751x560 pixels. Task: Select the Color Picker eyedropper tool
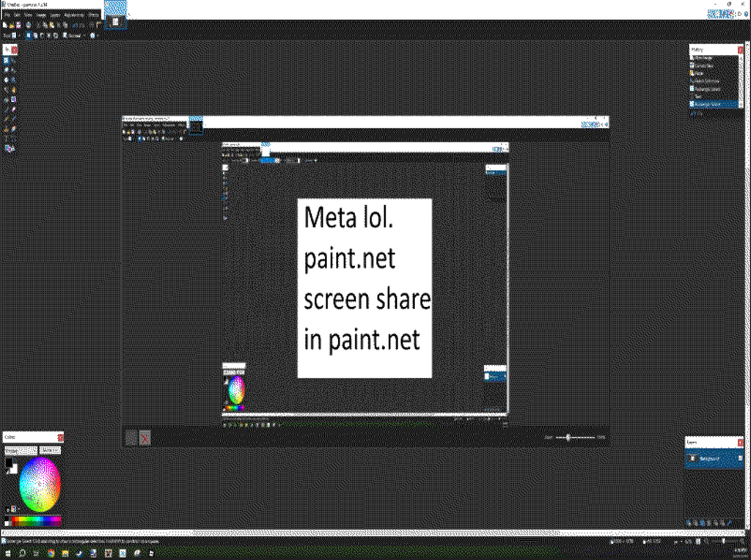click(x=13, y=119)
